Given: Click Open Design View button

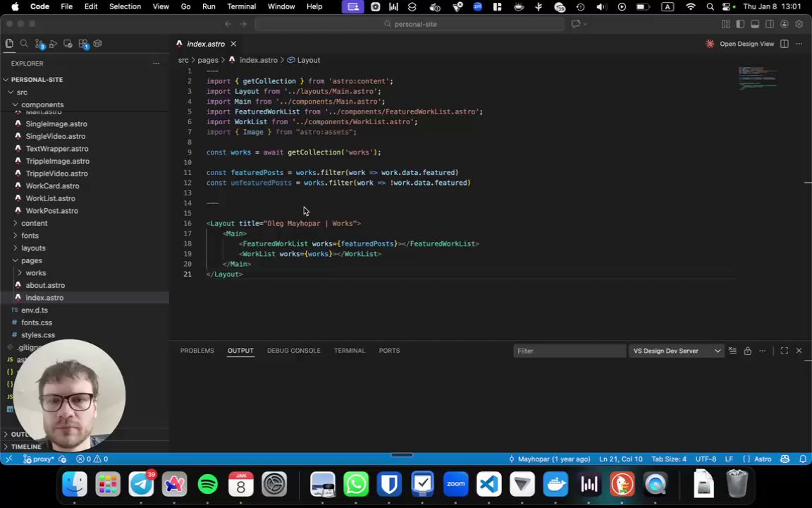Looking at the screenshot, I should click(x=746, y=44).
